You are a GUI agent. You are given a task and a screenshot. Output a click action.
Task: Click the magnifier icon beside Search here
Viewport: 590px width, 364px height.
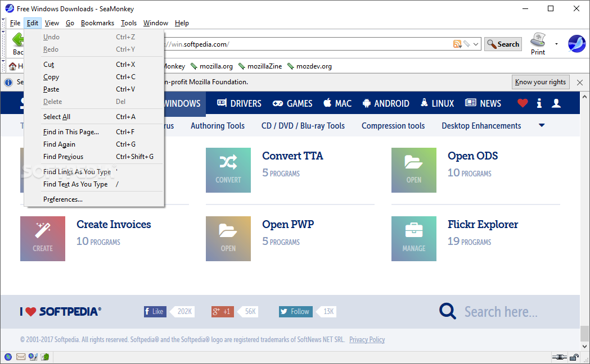447,311
